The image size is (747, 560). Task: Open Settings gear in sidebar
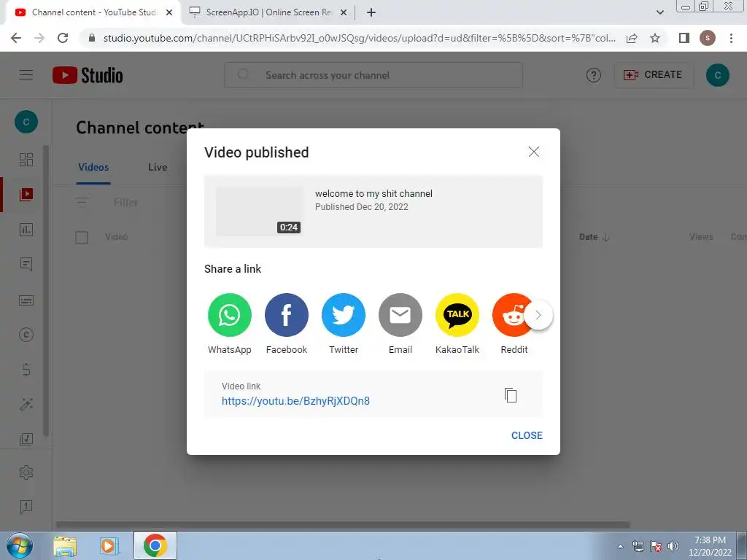(26, 472)
